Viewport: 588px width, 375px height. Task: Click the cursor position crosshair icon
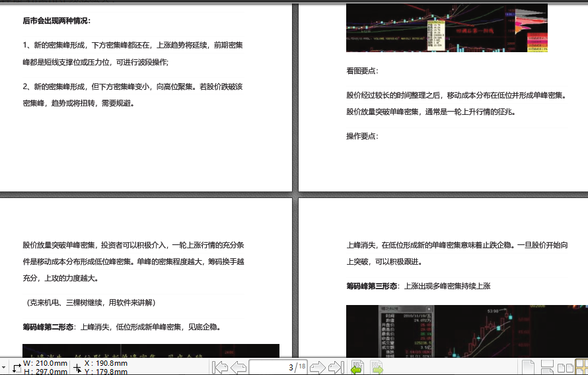click(x=77, y=368)
